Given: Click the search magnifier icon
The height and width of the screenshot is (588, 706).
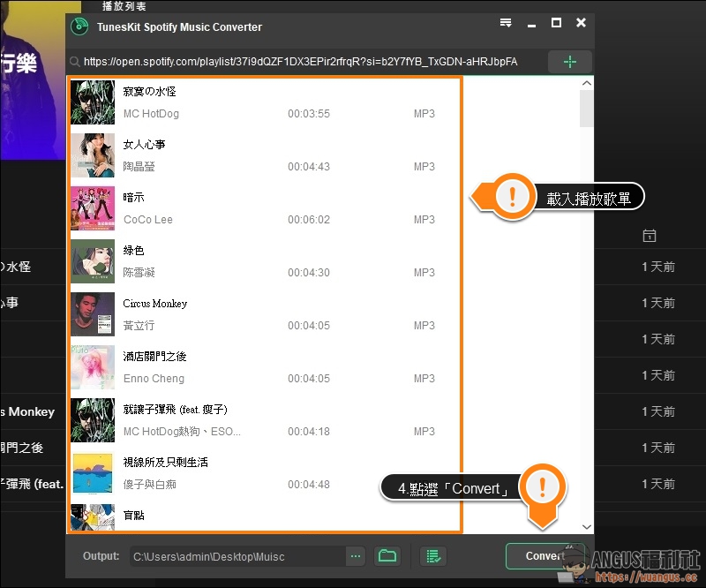Looking at the screenshot, I should 76,62.
